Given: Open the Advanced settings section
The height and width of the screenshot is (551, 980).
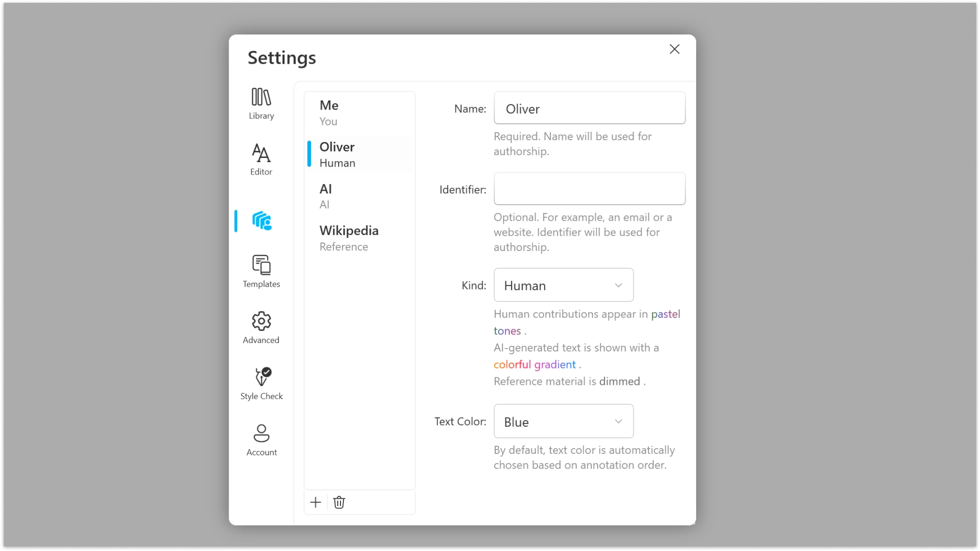Looking at the screenshot, I should 261,326.
